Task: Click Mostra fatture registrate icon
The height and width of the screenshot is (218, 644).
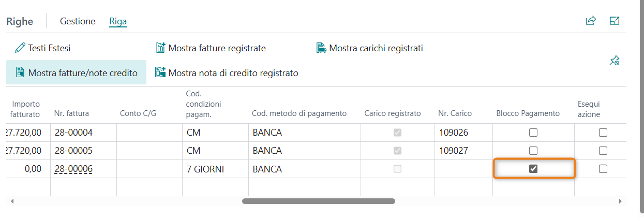Action: 160,48
